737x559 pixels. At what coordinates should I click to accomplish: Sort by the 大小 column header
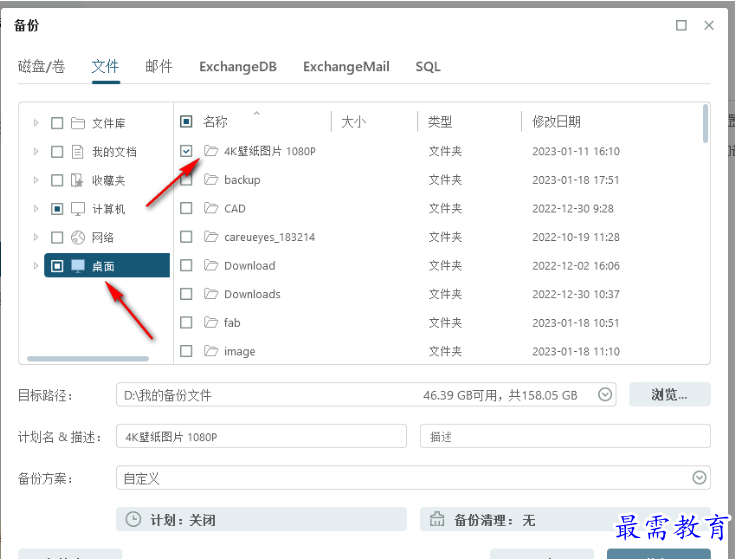tap(353, 122)
